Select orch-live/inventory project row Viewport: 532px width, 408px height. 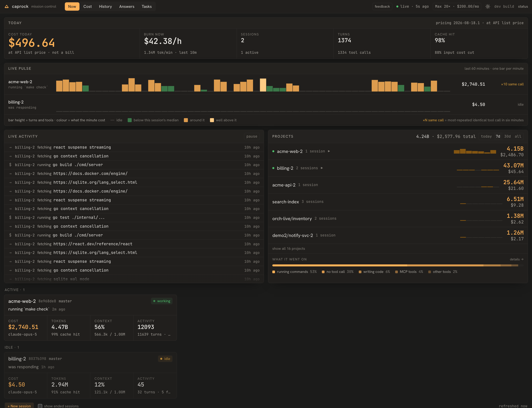(x=398, y=219)
